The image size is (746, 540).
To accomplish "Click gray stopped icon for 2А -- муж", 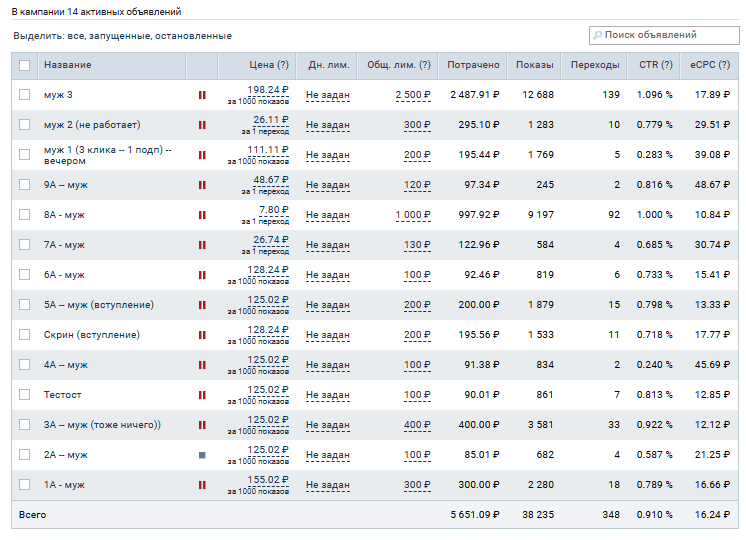I will coord(202,455).
